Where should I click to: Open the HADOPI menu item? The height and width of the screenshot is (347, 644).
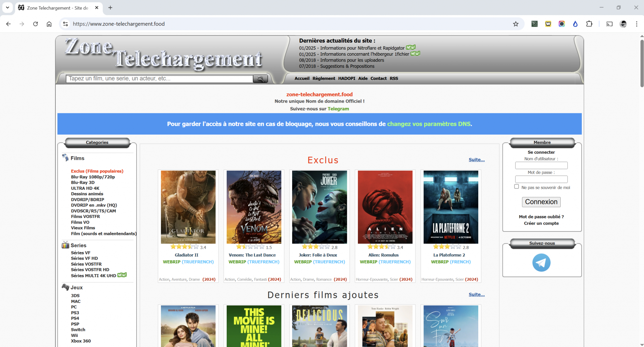tap(347, 78)
